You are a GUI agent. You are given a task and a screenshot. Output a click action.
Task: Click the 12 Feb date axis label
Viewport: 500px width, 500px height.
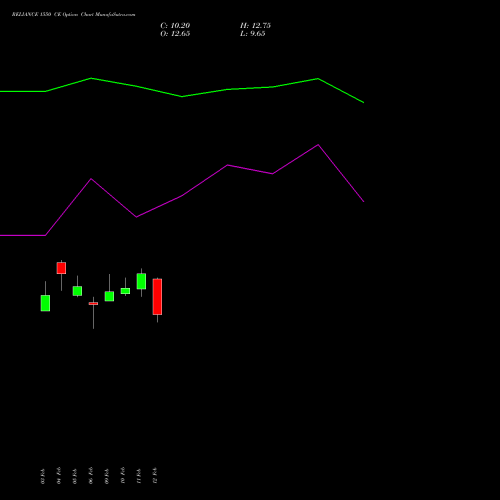(154, 476)
